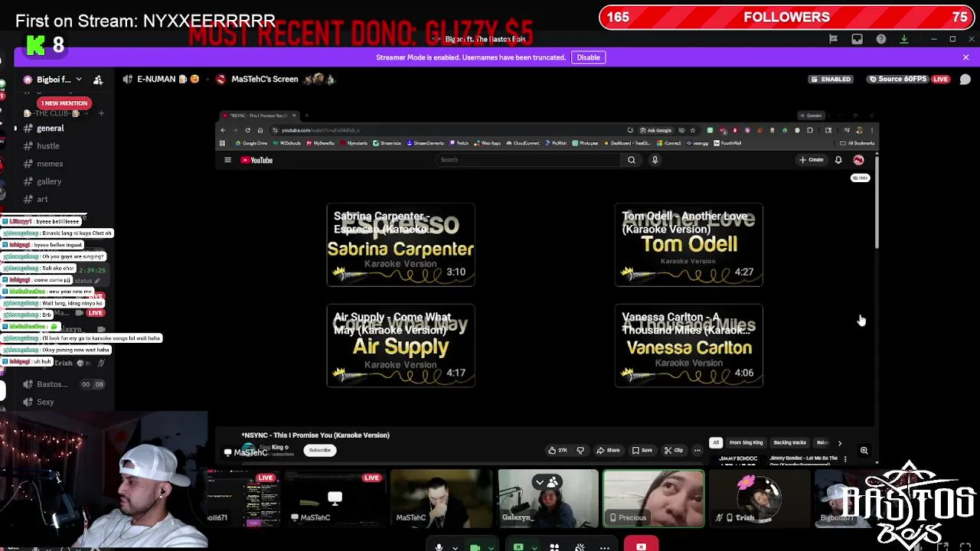Dismiss the Streamer Mode notification banner
Image resolution: width=980 pixels, height=551 pixels.
pyautogui.click(x=965, y=57)
